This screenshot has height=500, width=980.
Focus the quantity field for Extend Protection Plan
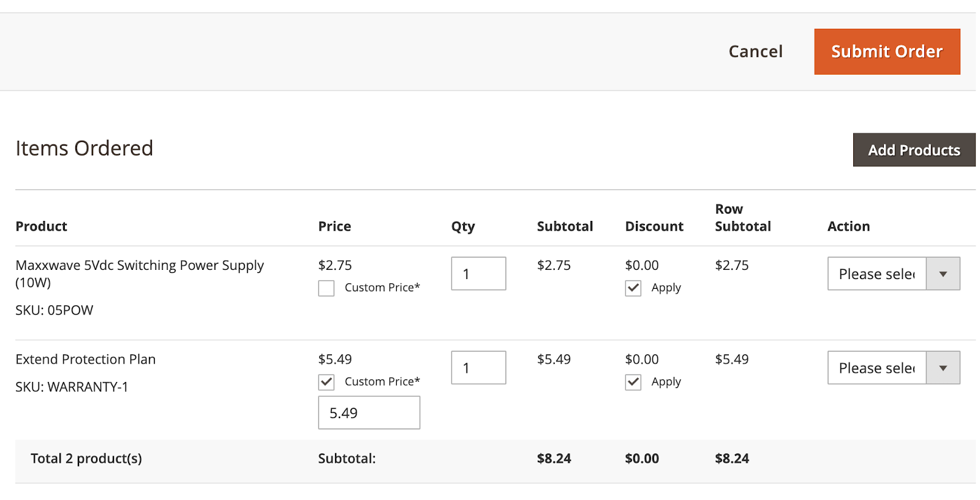[478, 368]
